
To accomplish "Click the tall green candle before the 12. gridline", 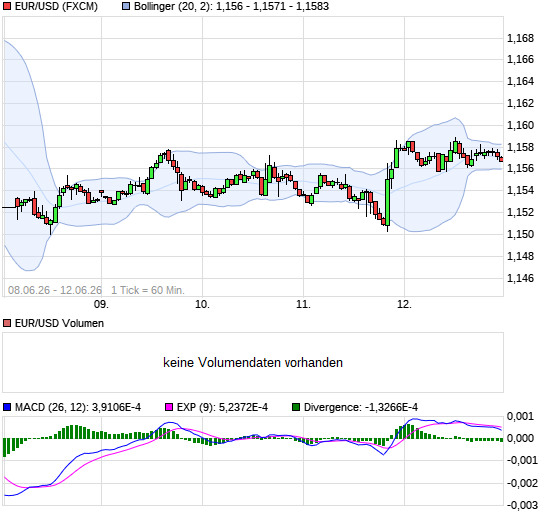I will [388, 197].
